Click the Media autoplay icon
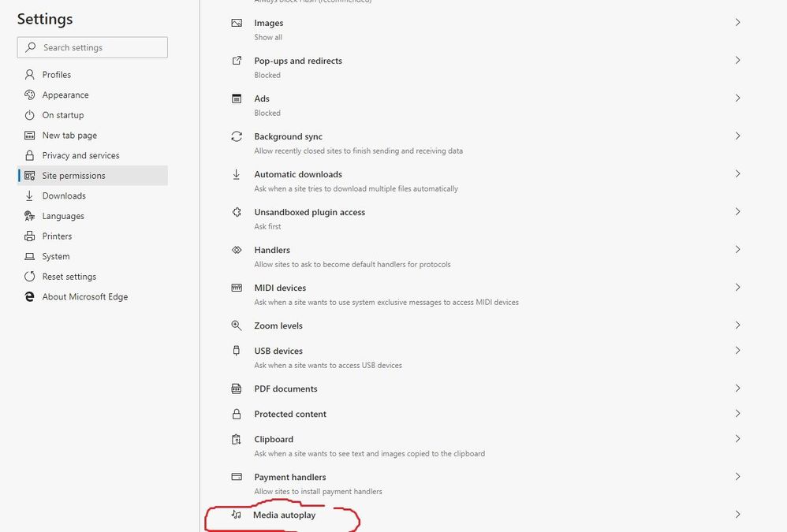Screen dimensions: 787x532 click(x=237, y=515)
